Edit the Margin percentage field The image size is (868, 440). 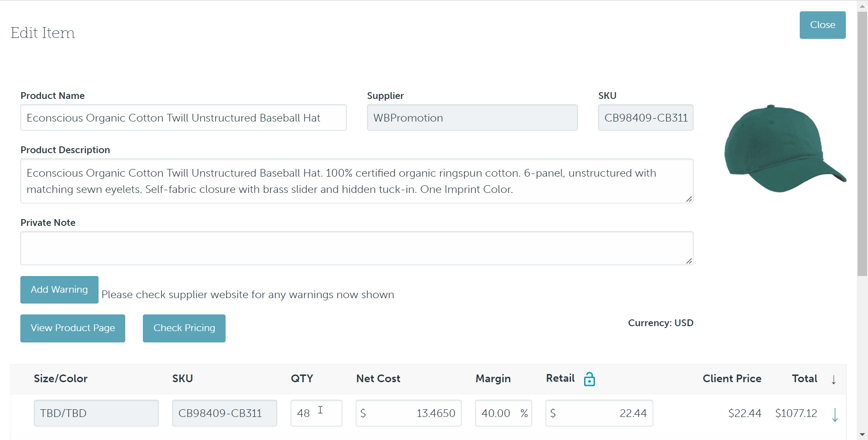click(x=497, y=413)
